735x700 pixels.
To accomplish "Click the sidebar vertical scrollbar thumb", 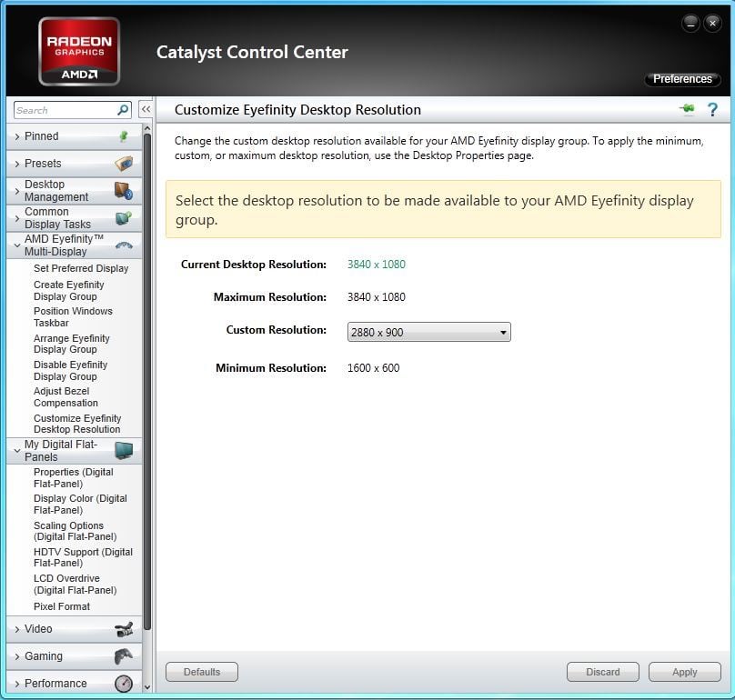I will point(147,382).
